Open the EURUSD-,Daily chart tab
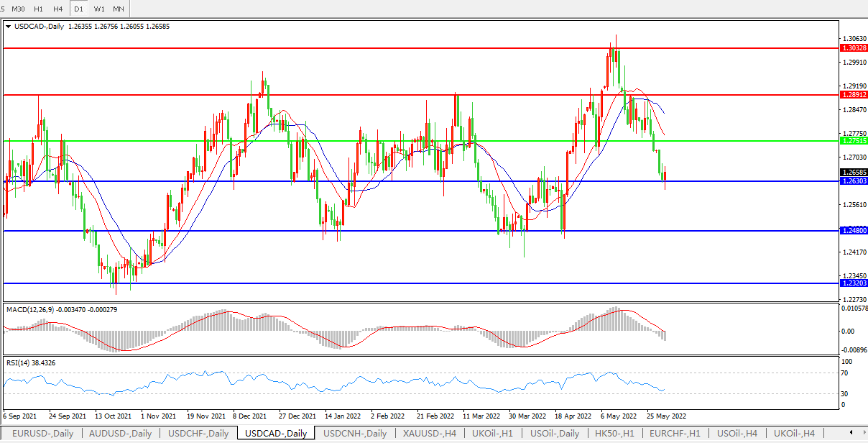This screenshot has width=868, height=443. coord(42,433)
